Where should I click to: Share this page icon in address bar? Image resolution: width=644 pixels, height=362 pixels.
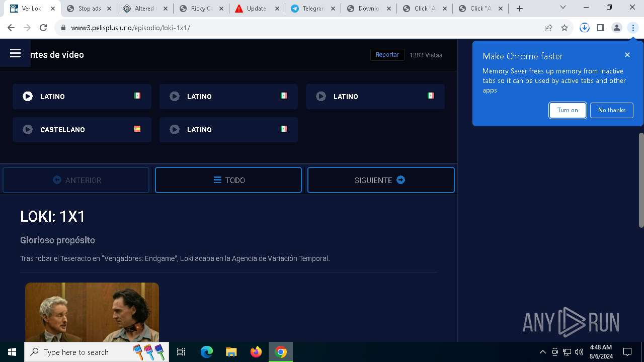(548, 28)
